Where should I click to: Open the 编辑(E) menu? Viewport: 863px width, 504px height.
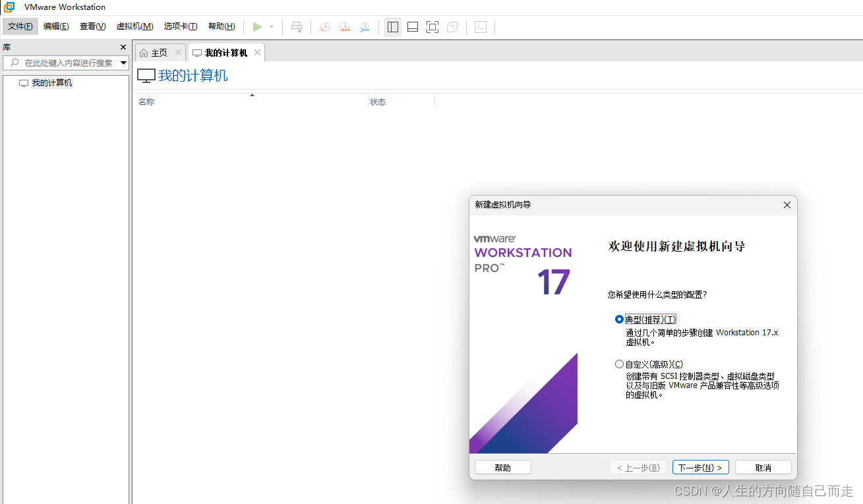pyautogui.click(x=56, y=26)
